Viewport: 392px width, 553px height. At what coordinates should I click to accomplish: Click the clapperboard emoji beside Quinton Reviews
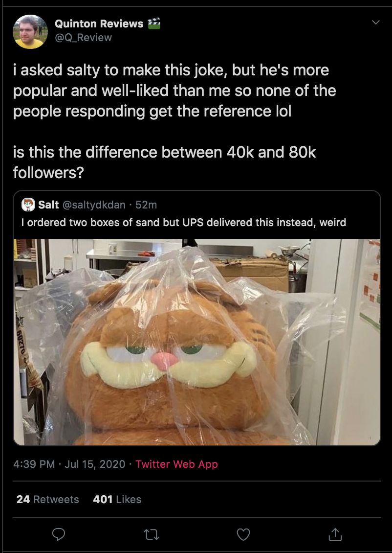pyautogui.click(x=154, y=23)
